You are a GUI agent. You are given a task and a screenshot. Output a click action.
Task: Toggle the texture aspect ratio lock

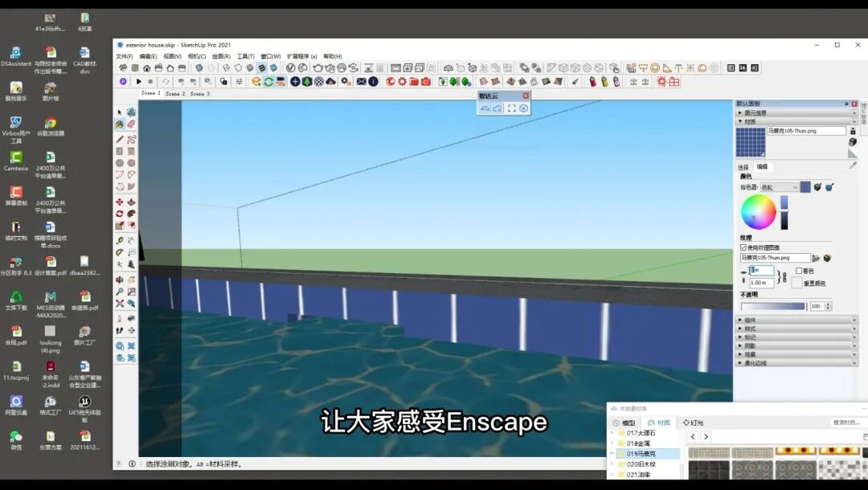pyautogui.click(x=784, y=277)
